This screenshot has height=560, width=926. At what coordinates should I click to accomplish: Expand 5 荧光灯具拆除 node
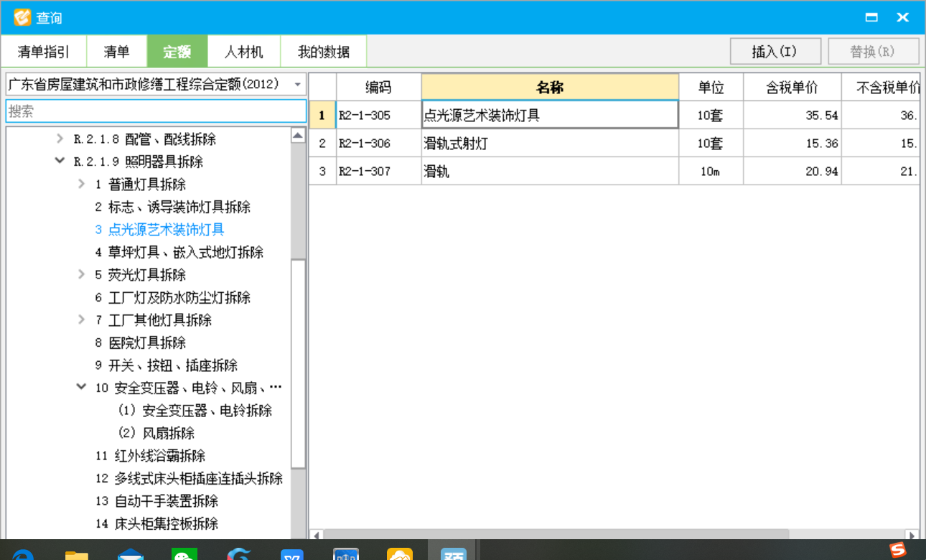pyautogui.click(x=82, y=274)
